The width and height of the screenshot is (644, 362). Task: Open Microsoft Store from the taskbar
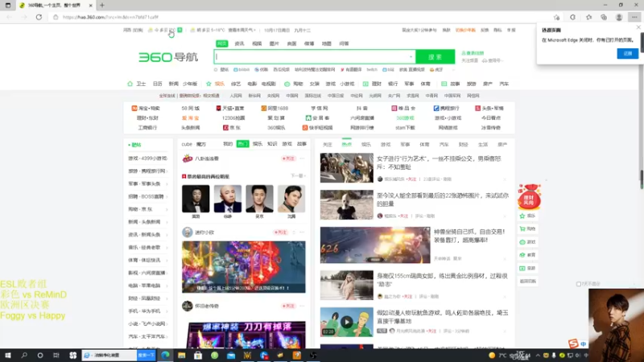pos(198,356)
